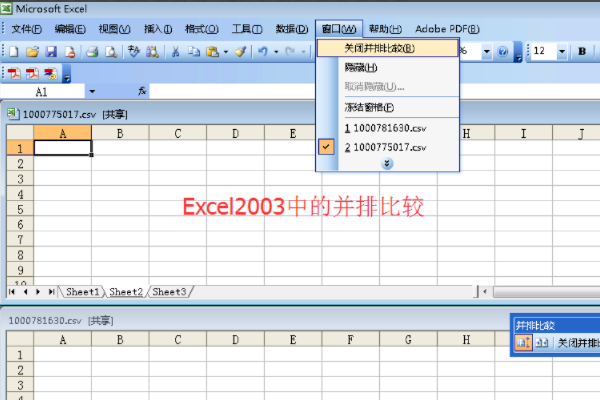The width and height of the screenshot is (600, 400).
Task: Click the Permission document icon
Action: click(x=70, y=51)
